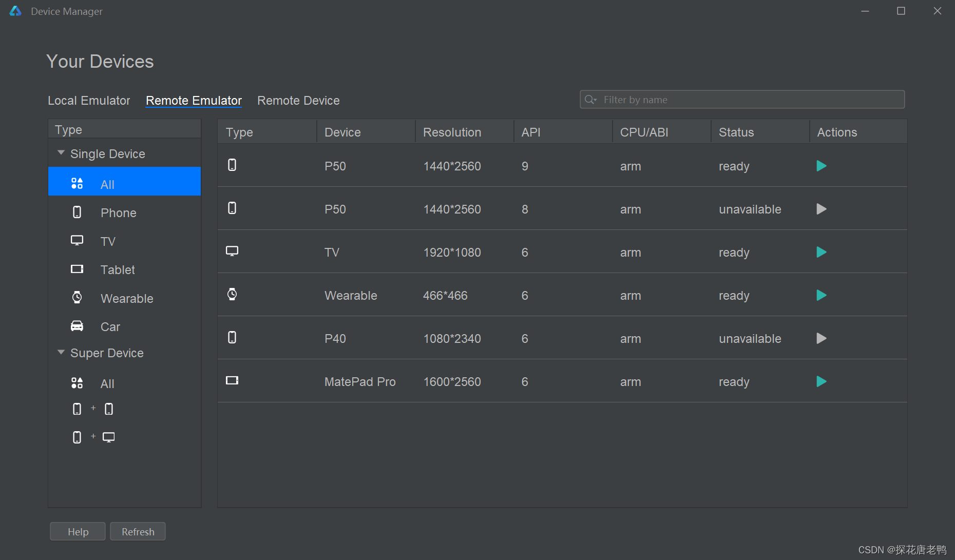Refresh the device list
This screenshot has width=955, height=560.
tap(138, 531)
